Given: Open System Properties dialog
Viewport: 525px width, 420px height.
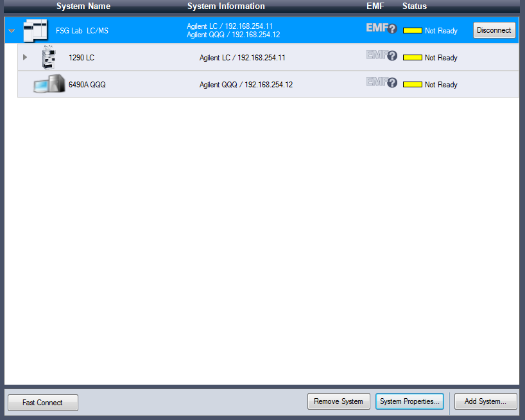Looking at the screenshot, I should click(409, 401).
